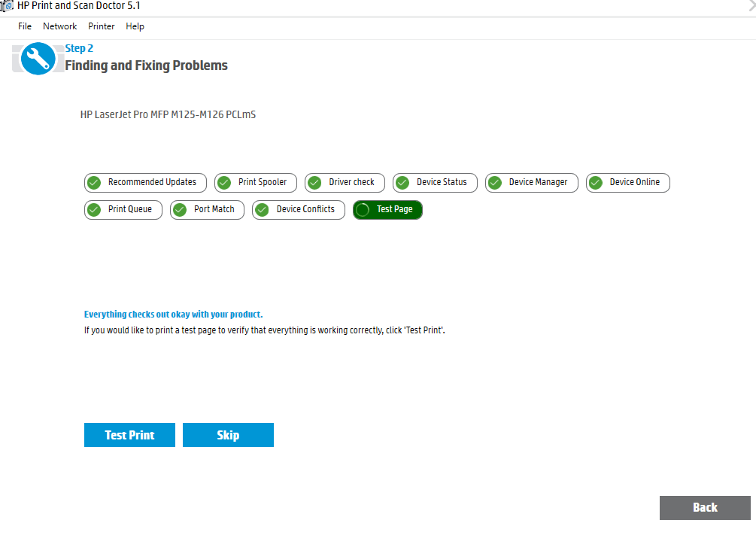Select the Print Queue label

[129, 209]
